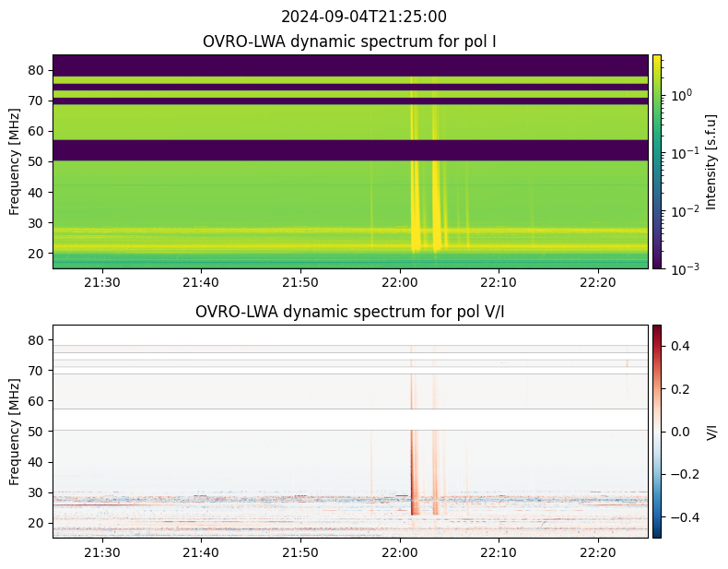Select the pol V/I dynamic spectrum title

point(350,312)
